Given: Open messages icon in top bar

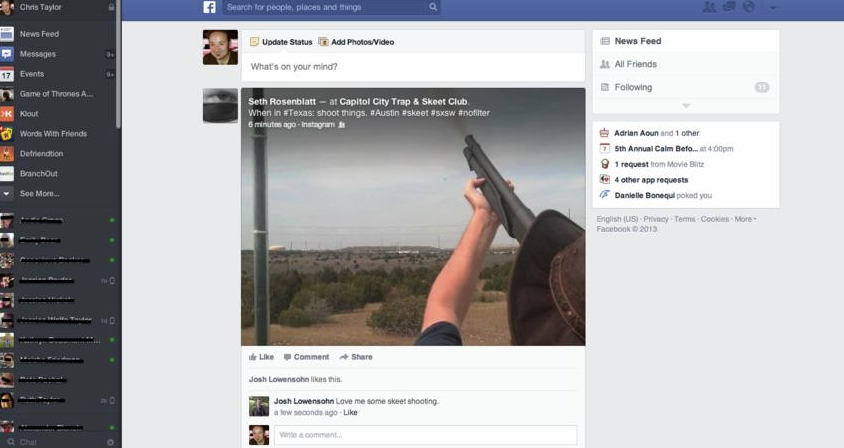Looking at the screenshot, I should point(728,7).
